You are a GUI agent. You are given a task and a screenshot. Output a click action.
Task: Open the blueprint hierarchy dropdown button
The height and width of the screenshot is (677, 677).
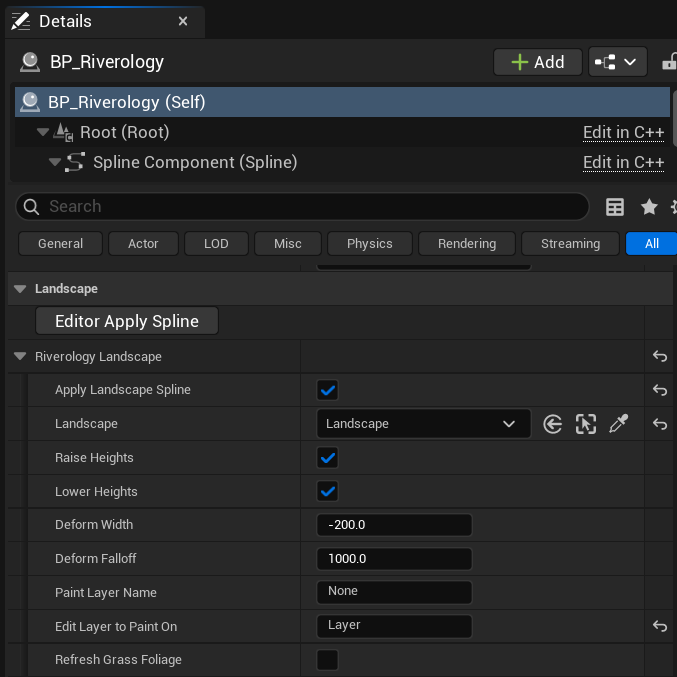coord(617,62)
